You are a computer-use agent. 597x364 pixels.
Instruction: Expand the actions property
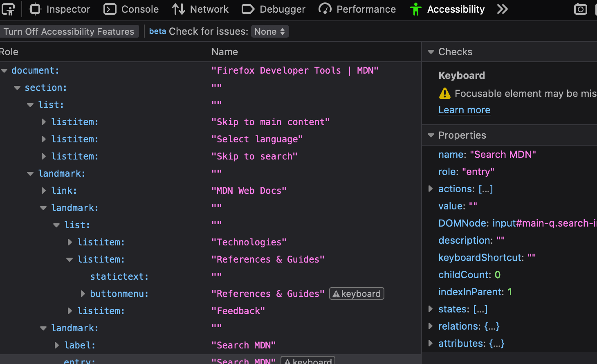(430, 189)
